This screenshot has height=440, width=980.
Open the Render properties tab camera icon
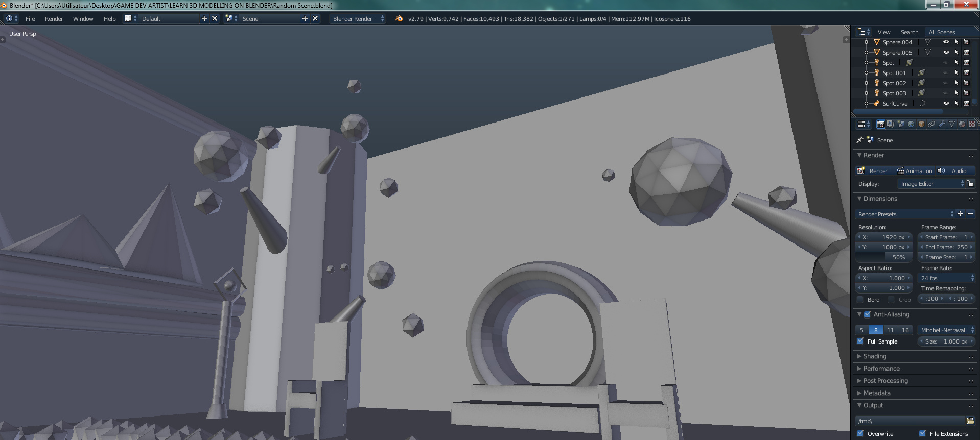[x=880, y=124]
